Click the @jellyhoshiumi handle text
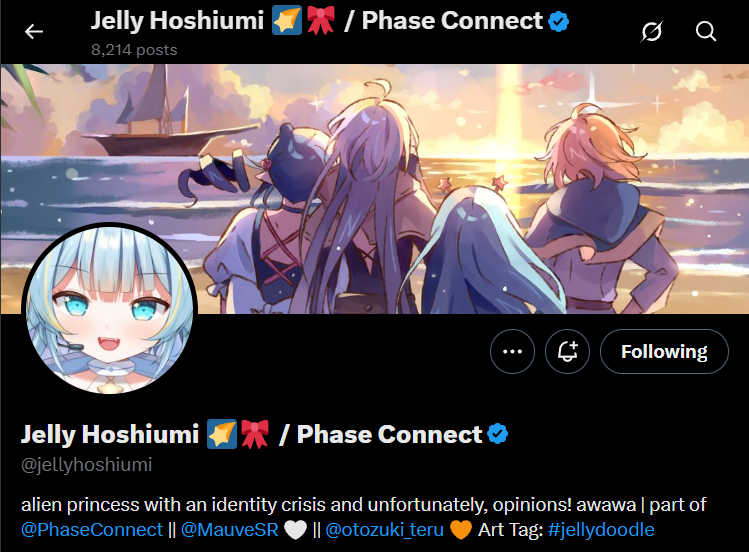749x552 pixels. point(86,465)
